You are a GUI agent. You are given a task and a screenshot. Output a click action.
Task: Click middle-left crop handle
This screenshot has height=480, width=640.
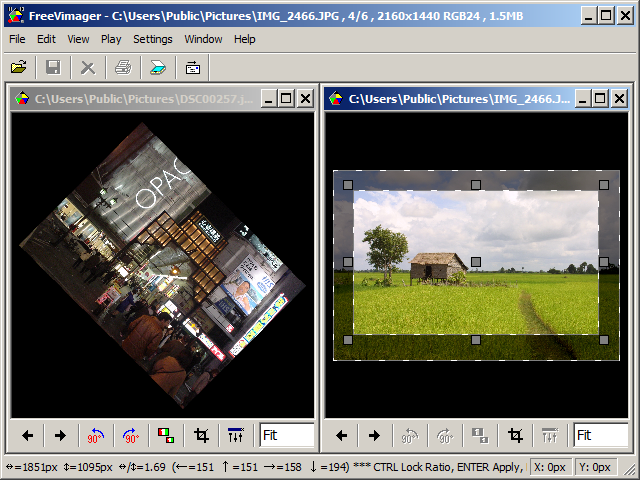(x=348, y=262)
